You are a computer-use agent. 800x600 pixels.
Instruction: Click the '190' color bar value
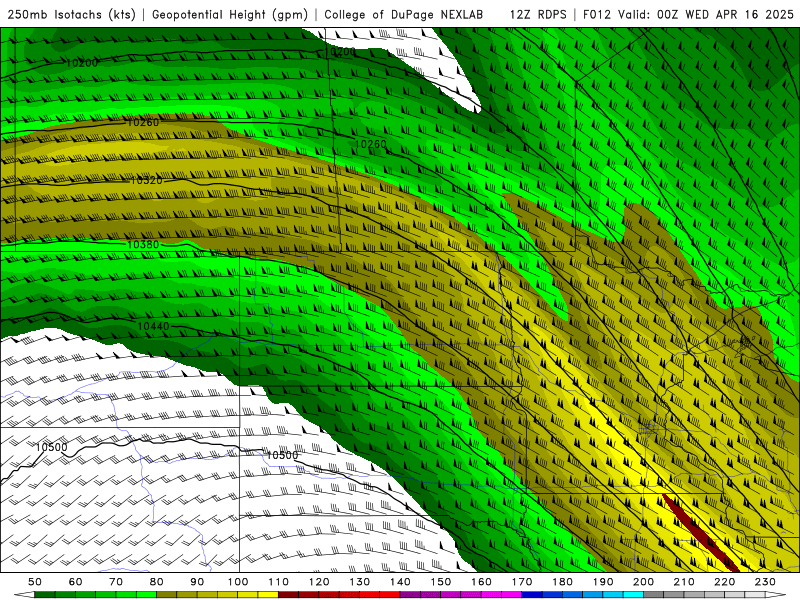(603, 582)
